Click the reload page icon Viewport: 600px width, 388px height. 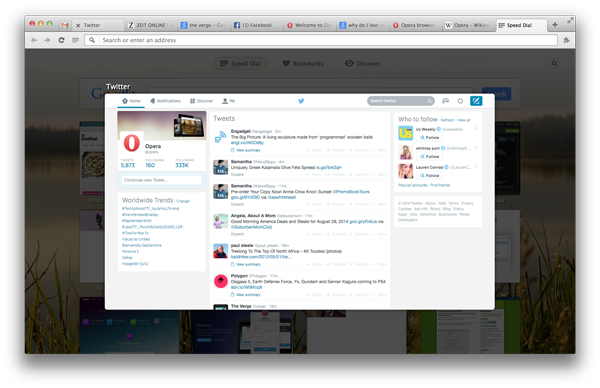[x=61, y=40]
